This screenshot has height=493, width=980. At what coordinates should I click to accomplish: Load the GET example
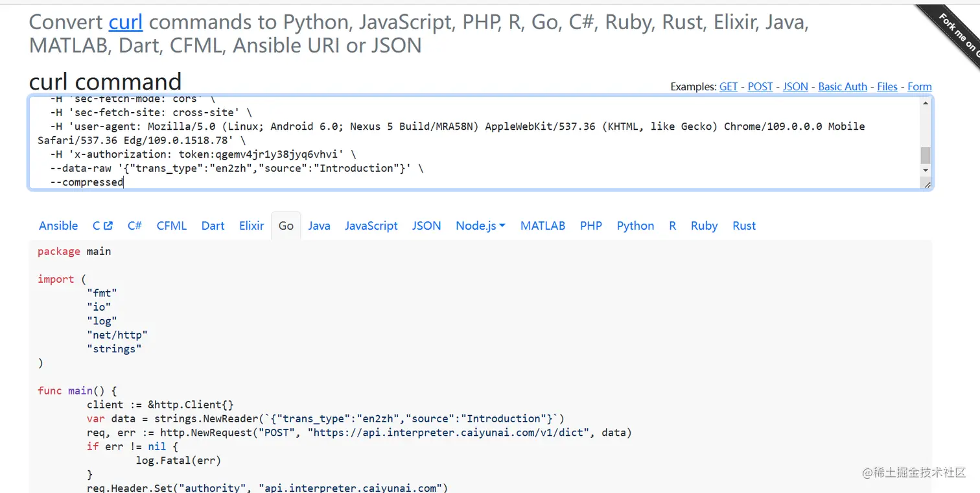pos(729,87)
